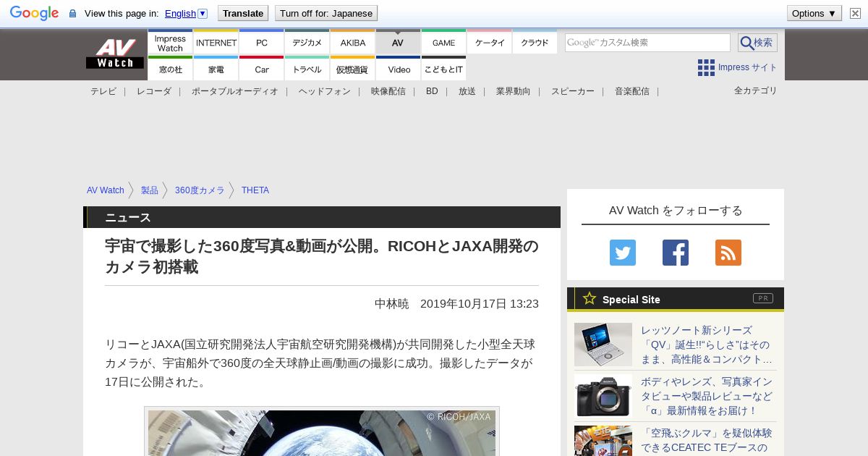This screenshot has height=456, width=868.
Task: Open the スピーカー category
Action: click(x=573, y=91)
